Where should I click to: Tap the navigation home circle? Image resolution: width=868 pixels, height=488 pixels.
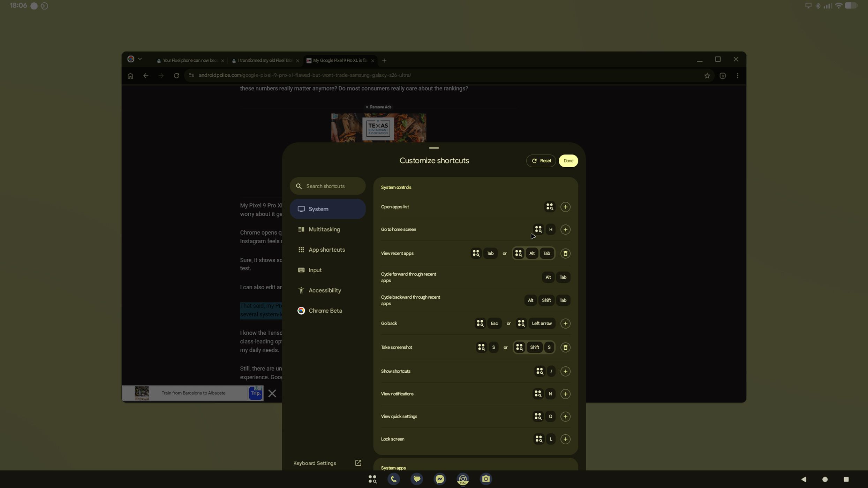click(824, 480)
